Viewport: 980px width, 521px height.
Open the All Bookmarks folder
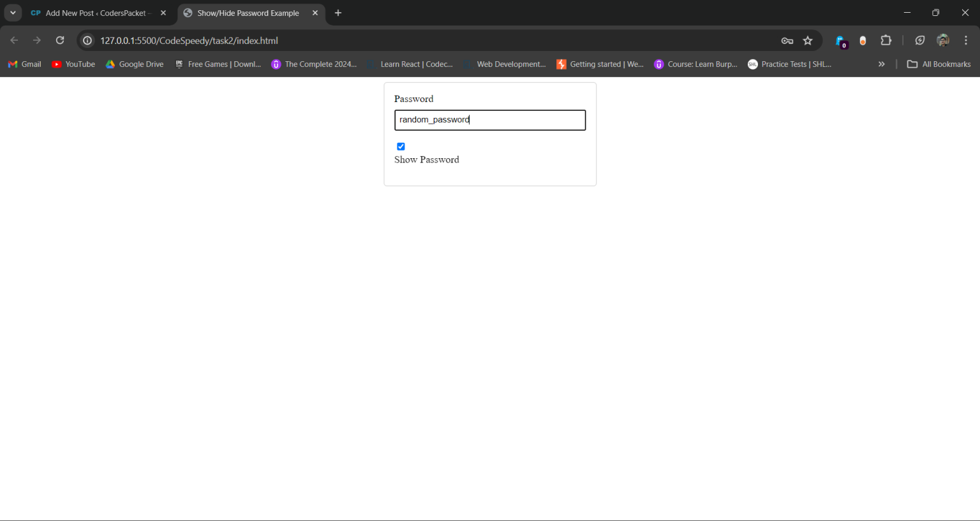tap(938, 64)
